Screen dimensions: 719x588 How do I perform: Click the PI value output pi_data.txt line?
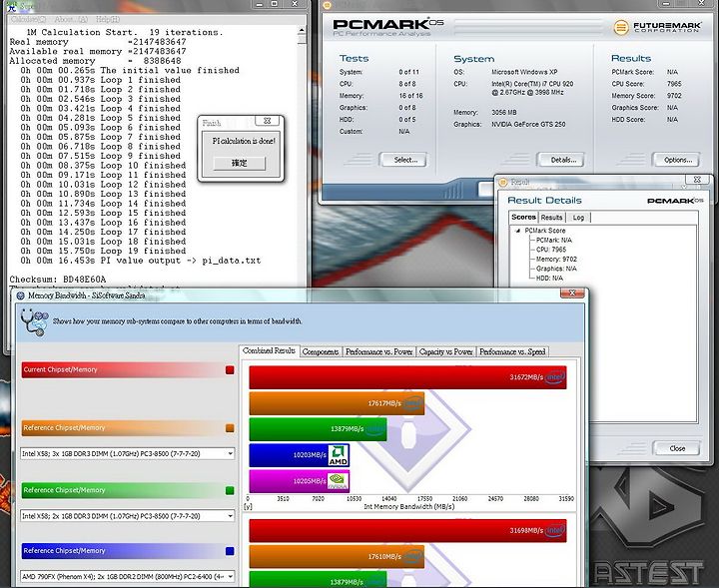[141, 261]
